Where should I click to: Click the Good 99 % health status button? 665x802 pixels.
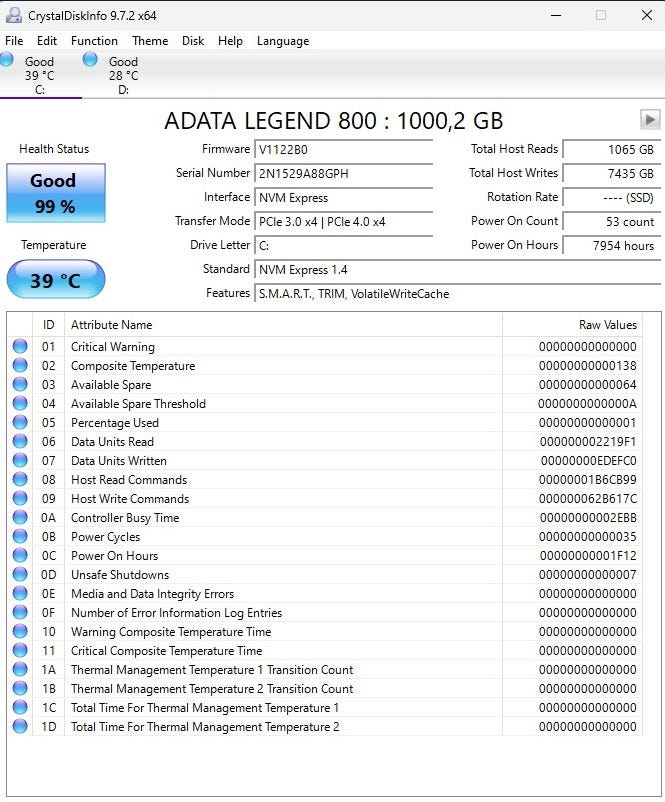(55, 193)
